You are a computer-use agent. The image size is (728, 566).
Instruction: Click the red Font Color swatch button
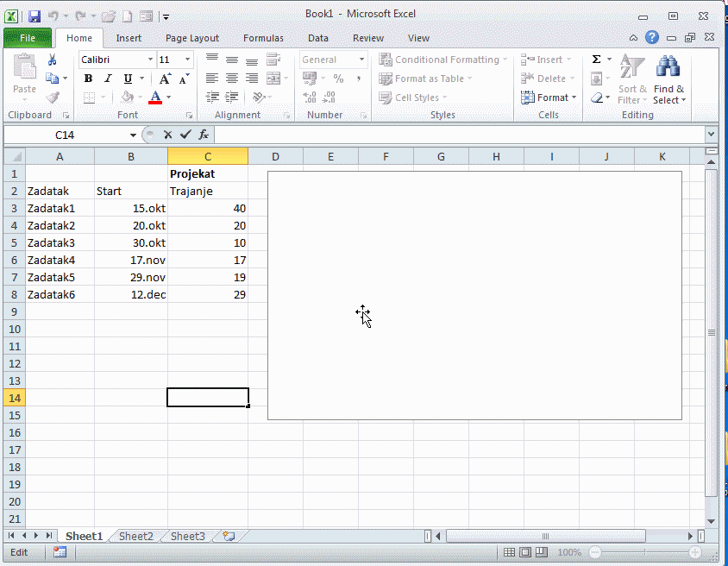tap(155, 97)
